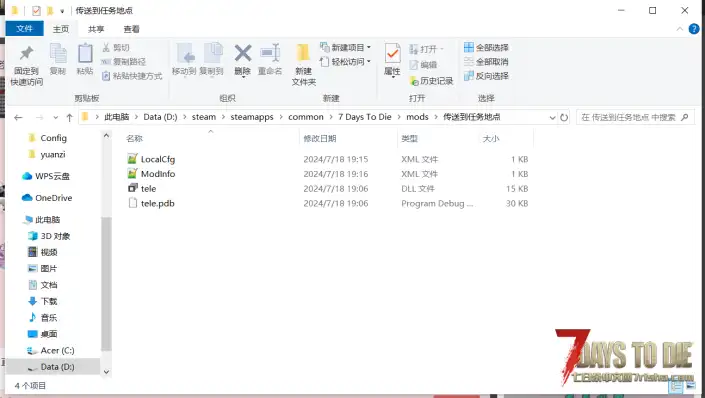Customize Quick Access Toolbar dropdown arrow

(62, 11)
